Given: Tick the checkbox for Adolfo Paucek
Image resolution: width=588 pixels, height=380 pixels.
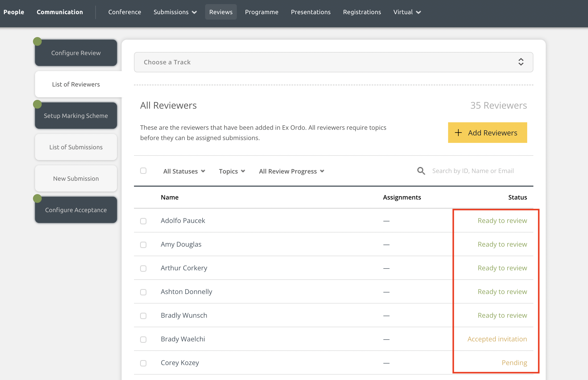Looking at the screenshot, I should tap(143, 221).
